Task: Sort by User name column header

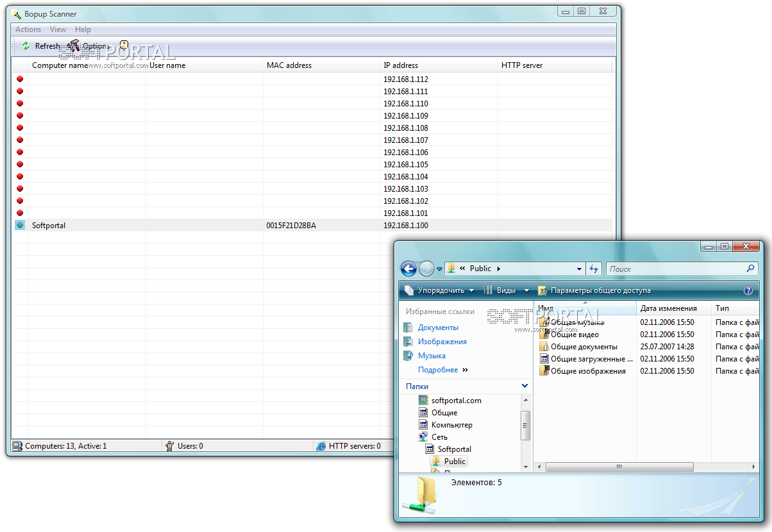Action: [205, 65]
